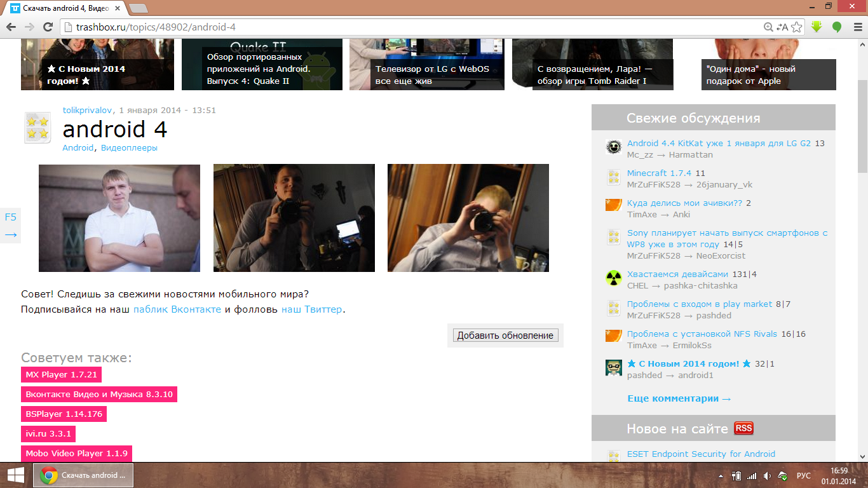Click the Windows Start button
868x488 pixels.
15,475
